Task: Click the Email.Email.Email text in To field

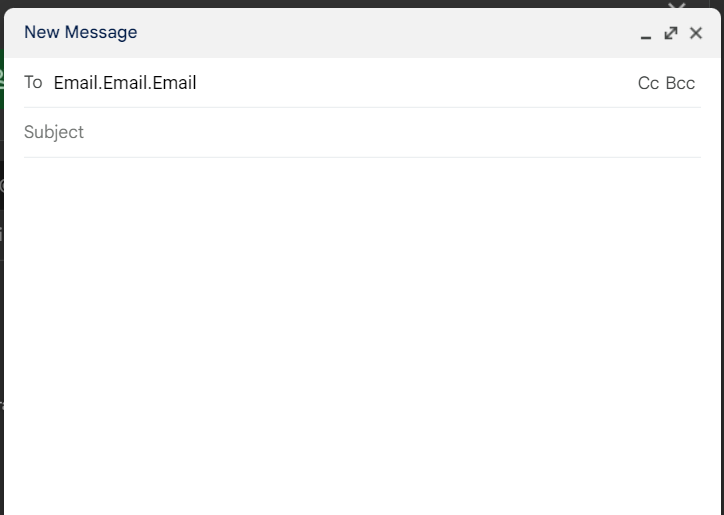Action: click(125, 83)
